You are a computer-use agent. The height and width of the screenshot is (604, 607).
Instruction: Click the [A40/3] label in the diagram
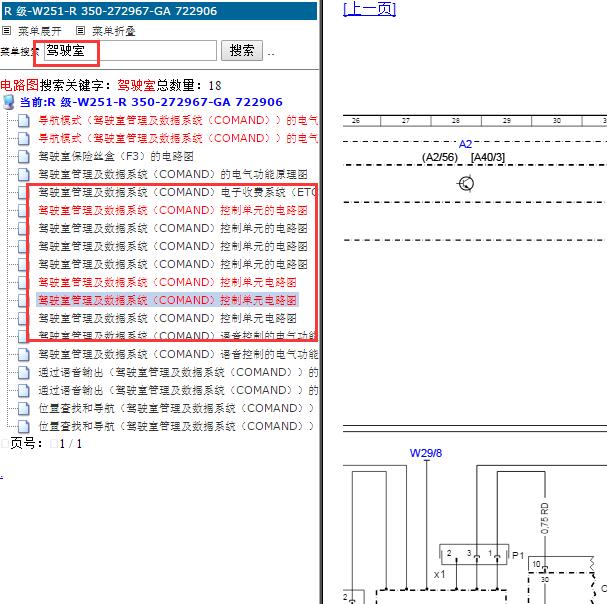488,158
